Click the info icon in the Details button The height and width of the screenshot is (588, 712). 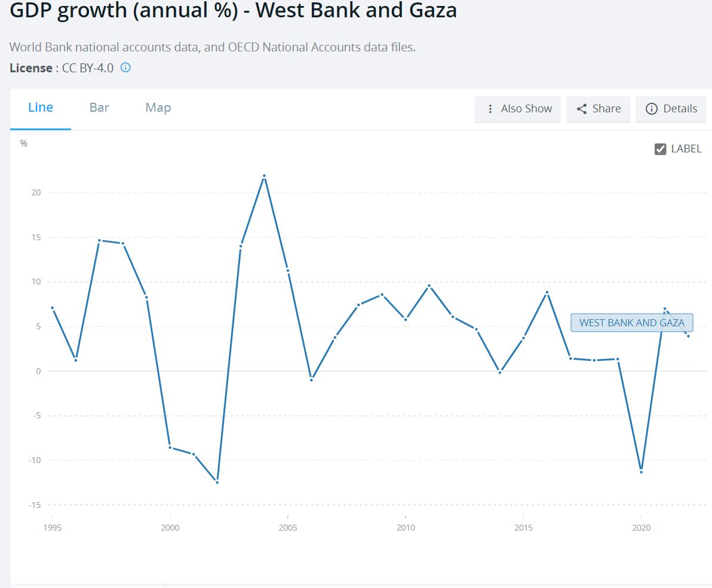pyautogui.click(x=652, y=109)
